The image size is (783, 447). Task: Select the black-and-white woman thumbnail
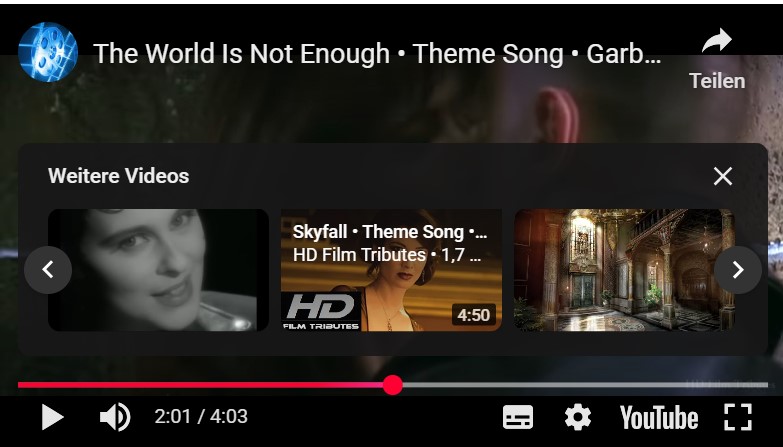(x=158, y=270)
